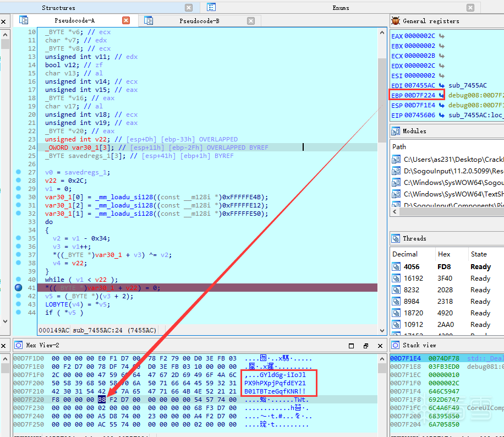The image size is (504, 437).
Task: Click the Pseudocode-B tab icon
Action: click(x=149, y=20)
